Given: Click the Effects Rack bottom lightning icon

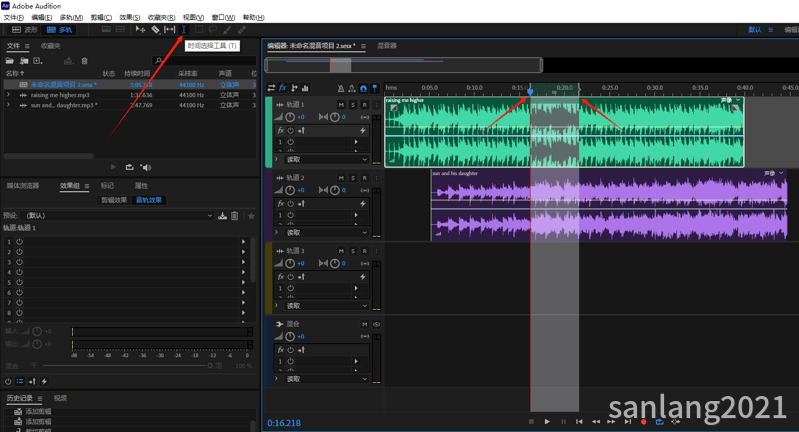Looking at the screenshot, I should coord(44,381).
